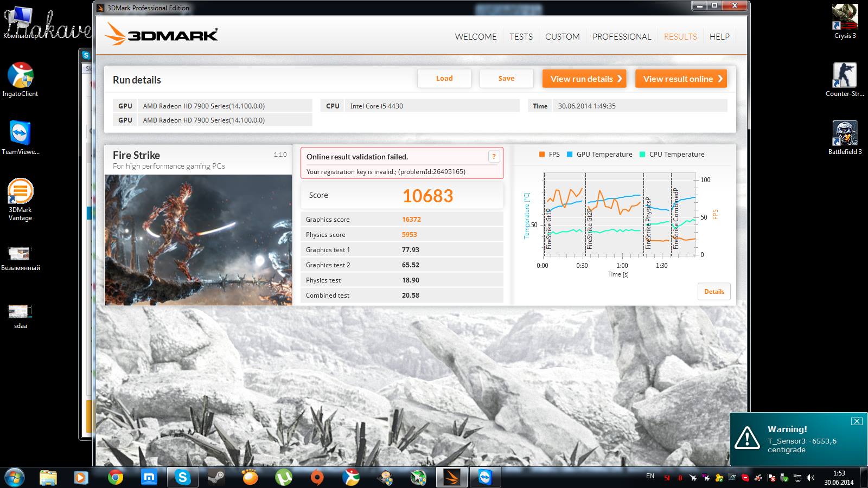The width and height of the screenshot is (868, 488).
Task: Click Combined test value 20.58
Action: point(410,296)
